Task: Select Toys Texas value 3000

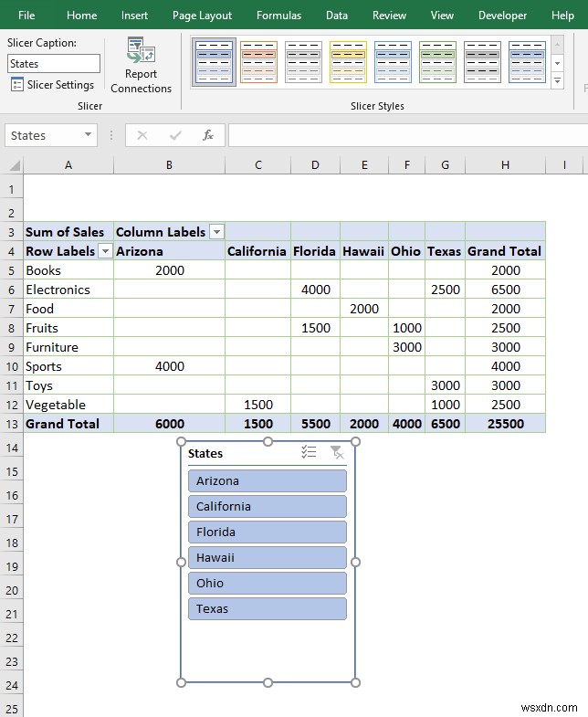Action: 445,385
